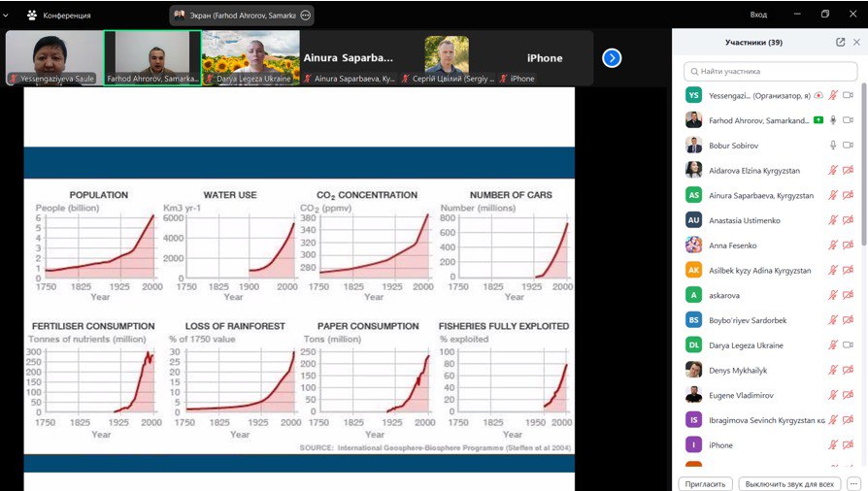Viewport: 868px width, 491px height.
Task: Click the Пригласить button
Action: [705, 484]
